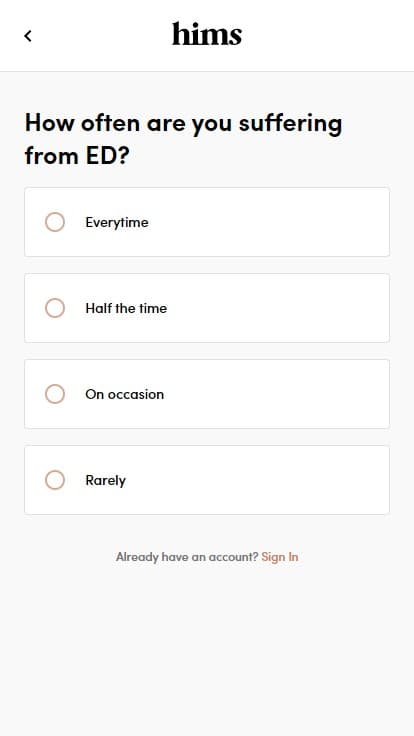Choose the Half the time answer card

(207, 308)
